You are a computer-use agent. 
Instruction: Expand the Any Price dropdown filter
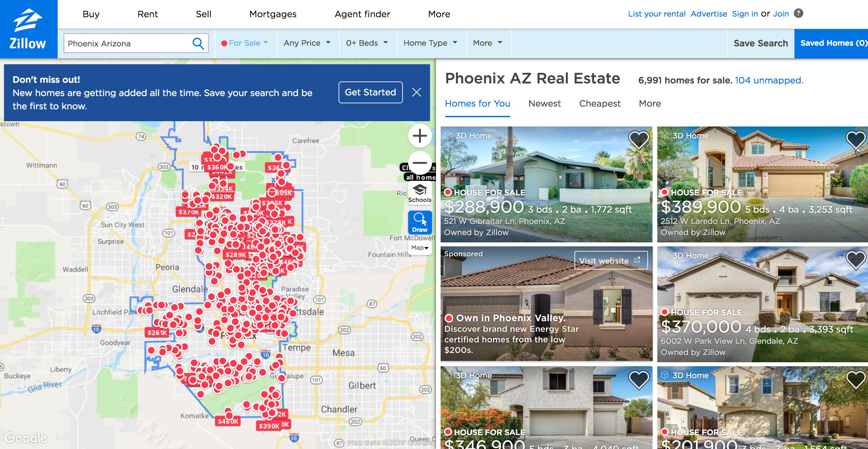point(308,42)
